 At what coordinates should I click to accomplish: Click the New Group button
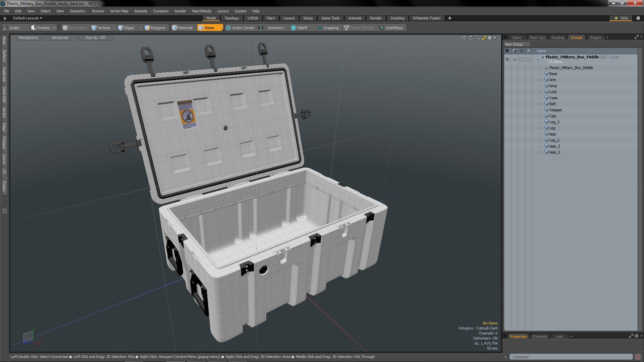coord(517,44)
